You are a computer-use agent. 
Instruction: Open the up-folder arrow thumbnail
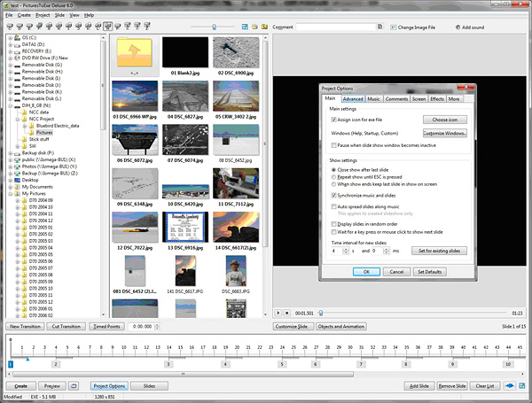point(133,54)
